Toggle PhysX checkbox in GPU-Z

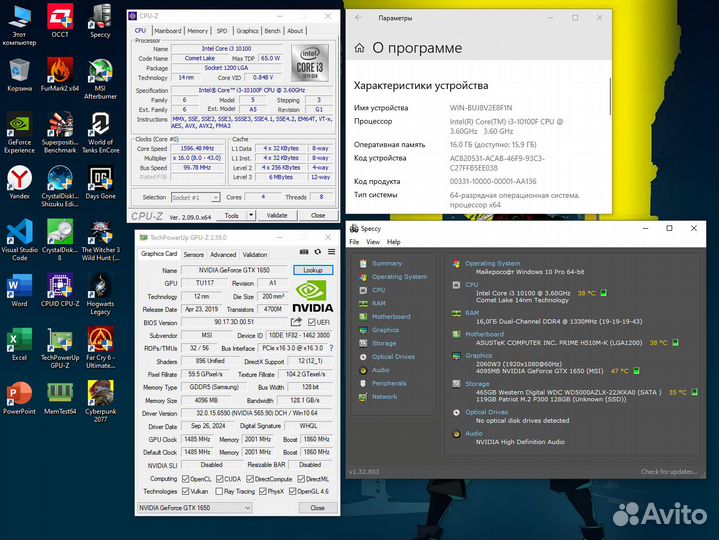coord(263,491)
